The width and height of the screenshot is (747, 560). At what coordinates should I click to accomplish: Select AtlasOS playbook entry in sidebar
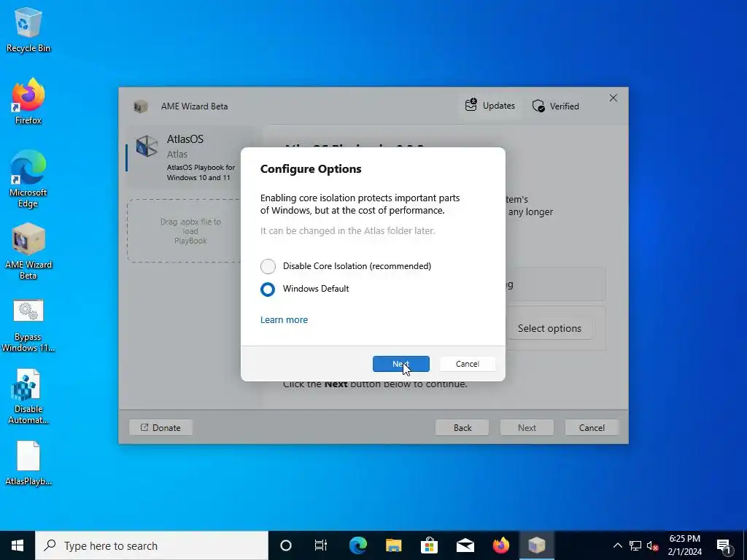tap(190, 157)
